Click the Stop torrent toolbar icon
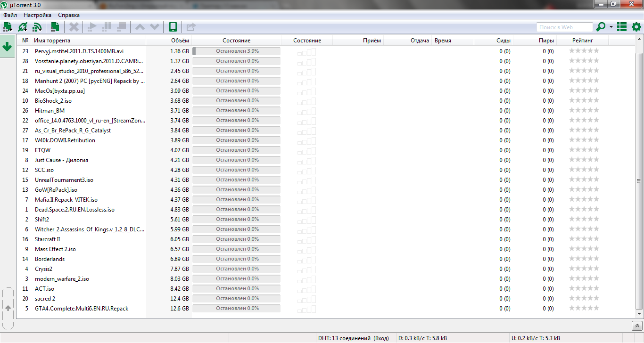The height and width of the screenshot is (343, 644). 122,27
